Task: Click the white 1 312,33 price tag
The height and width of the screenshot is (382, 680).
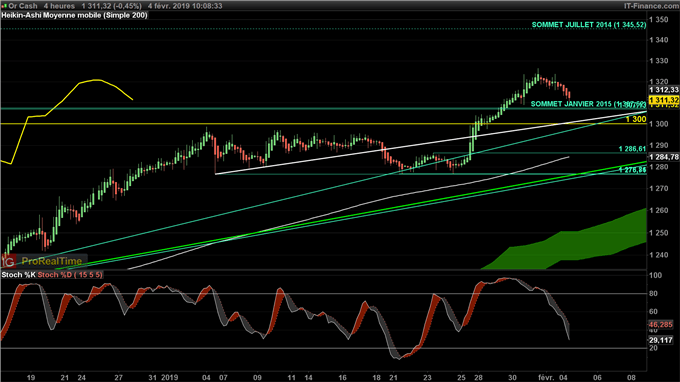Action: click(x=664, y=90)
